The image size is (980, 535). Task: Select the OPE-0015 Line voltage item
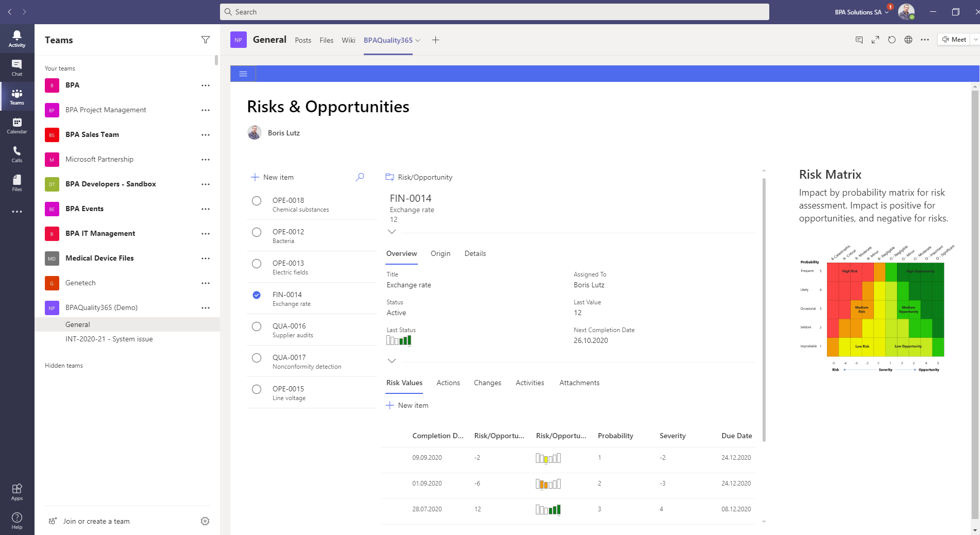click(x=257, y=389)
